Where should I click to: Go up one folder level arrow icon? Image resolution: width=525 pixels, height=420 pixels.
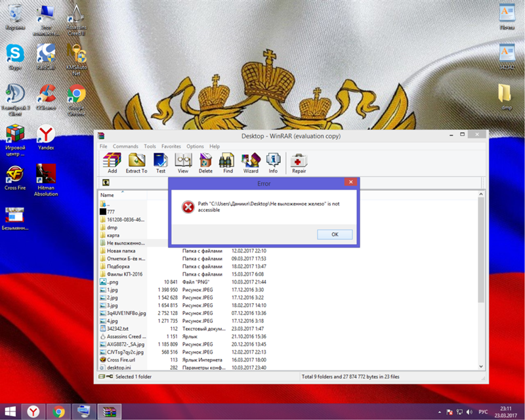click(106, 182)
